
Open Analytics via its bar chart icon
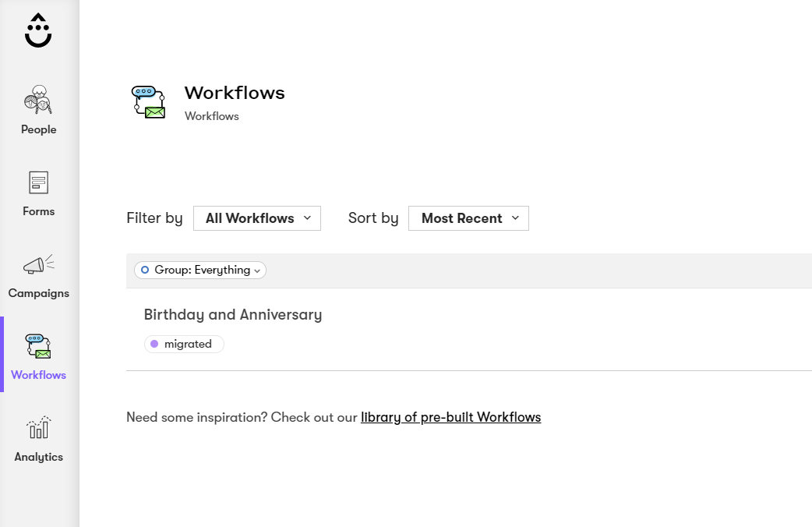tap(38, 428)
